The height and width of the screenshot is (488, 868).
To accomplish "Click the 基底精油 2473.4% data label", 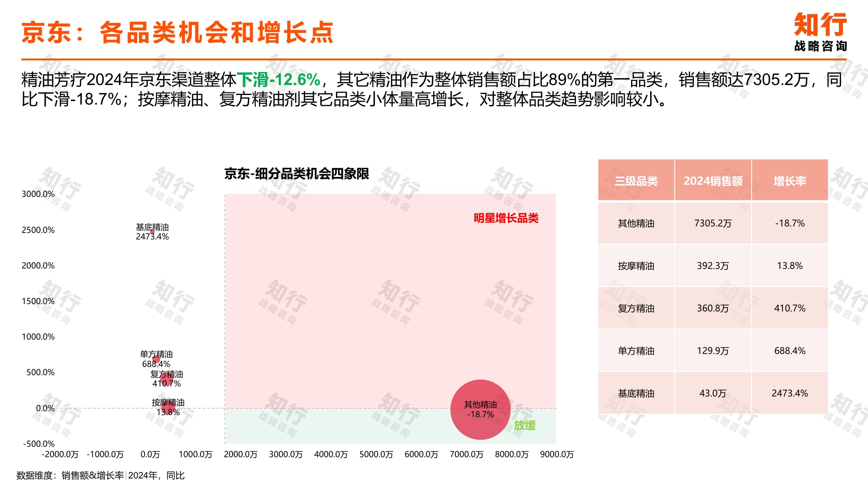I will (x=152, y=232).
